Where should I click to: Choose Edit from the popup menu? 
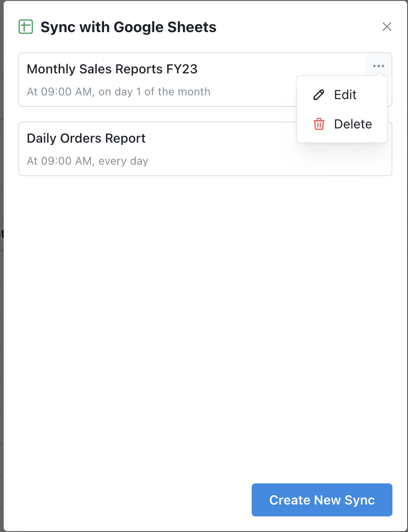342,94
